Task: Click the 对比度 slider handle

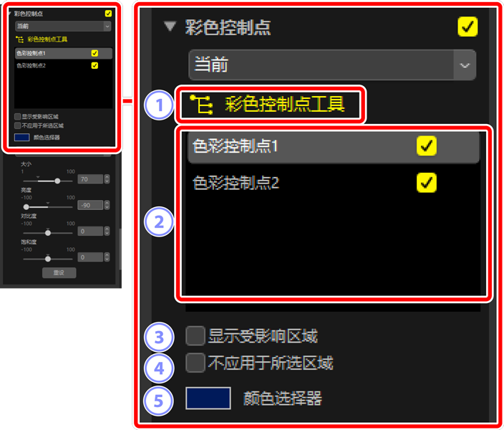Action: pyautogui.click(x=48, y=233)
